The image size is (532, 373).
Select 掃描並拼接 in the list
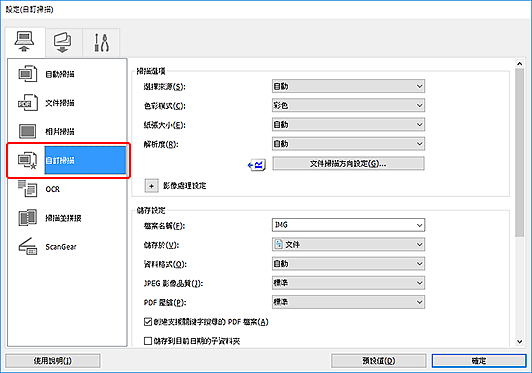[63, 218]
